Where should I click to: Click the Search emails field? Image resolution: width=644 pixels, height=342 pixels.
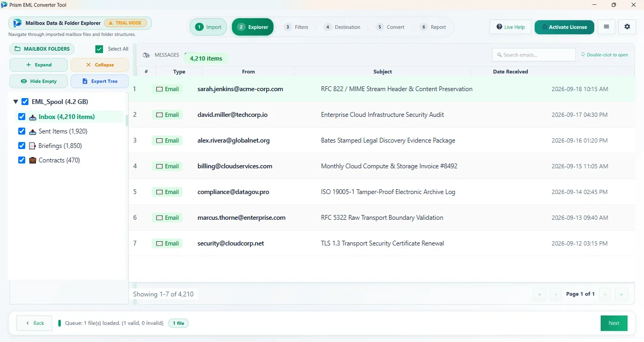tap(533, 55)
